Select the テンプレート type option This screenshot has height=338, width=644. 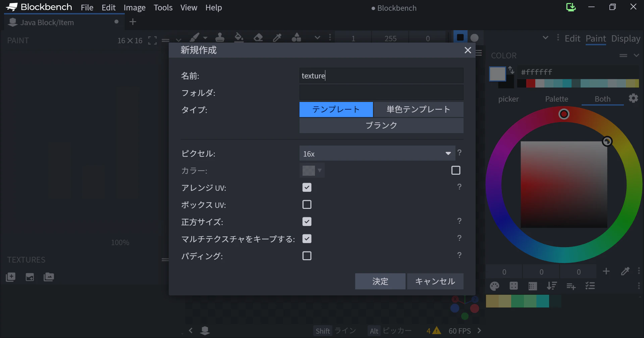pyautogui.click(x=336, y=109)
